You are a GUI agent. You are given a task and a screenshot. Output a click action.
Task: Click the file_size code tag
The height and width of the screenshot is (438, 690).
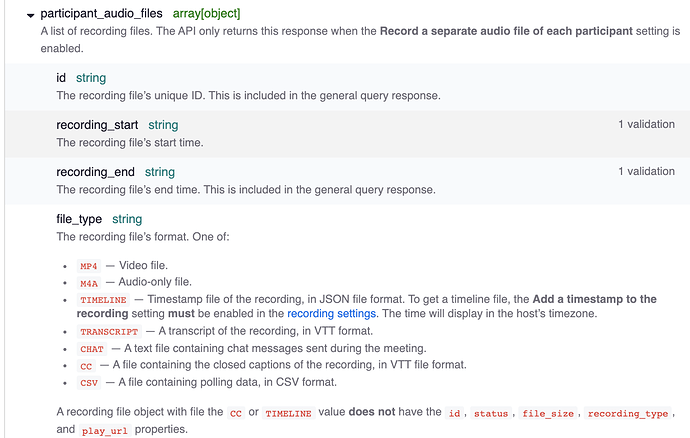pos(548,413)
